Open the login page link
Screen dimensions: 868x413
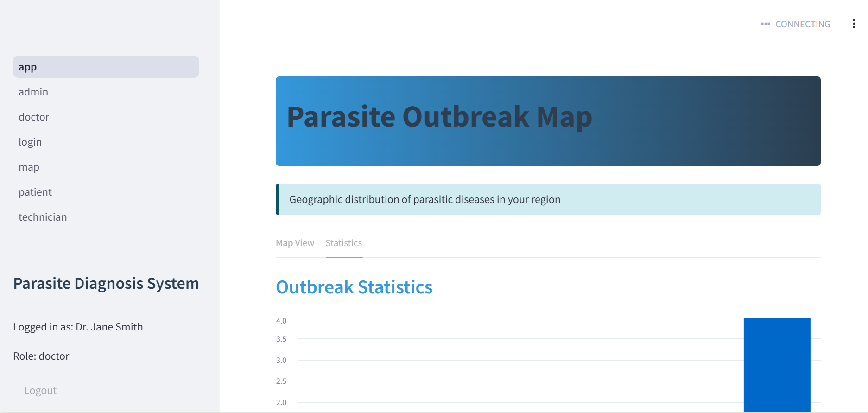[106, 142]
